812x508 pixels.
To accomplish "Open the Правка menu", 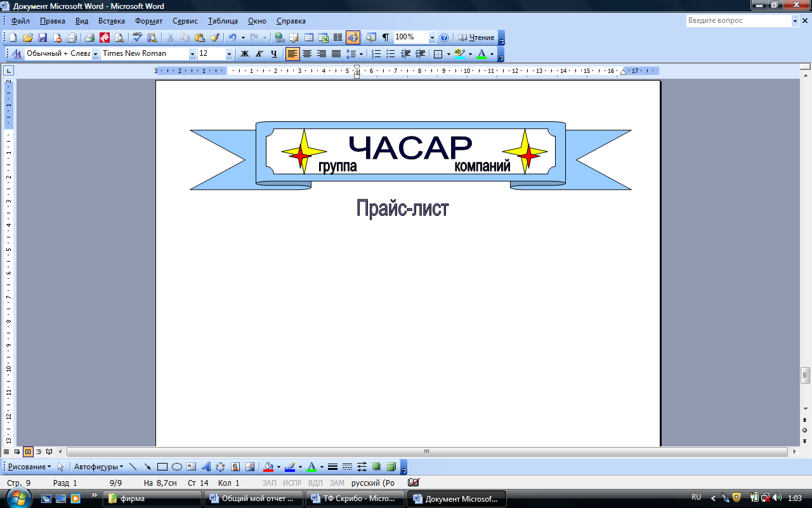I will click(52, 21).
